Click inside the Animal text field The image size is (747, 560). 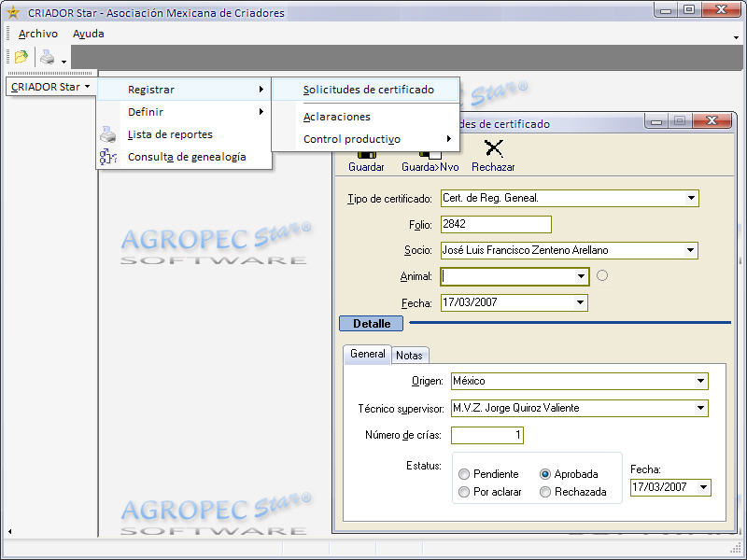pyautogui.click(x=508, y=276)
